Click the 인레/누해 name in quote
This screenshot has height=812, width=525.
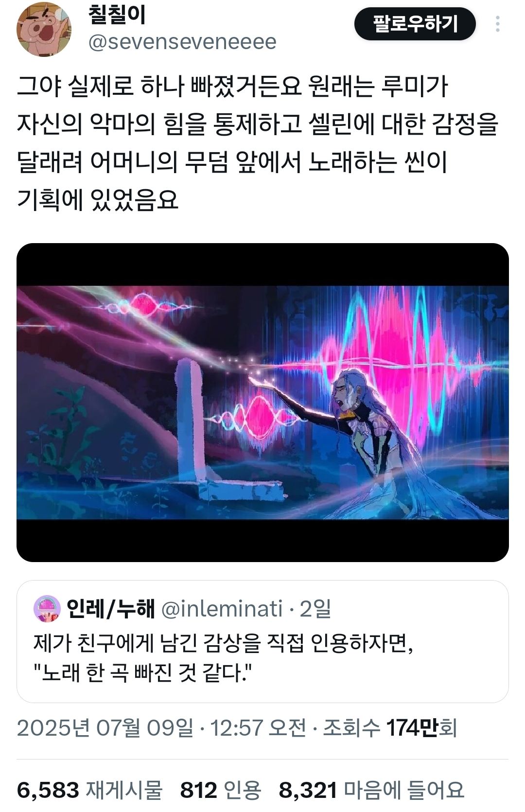[110, 609]
